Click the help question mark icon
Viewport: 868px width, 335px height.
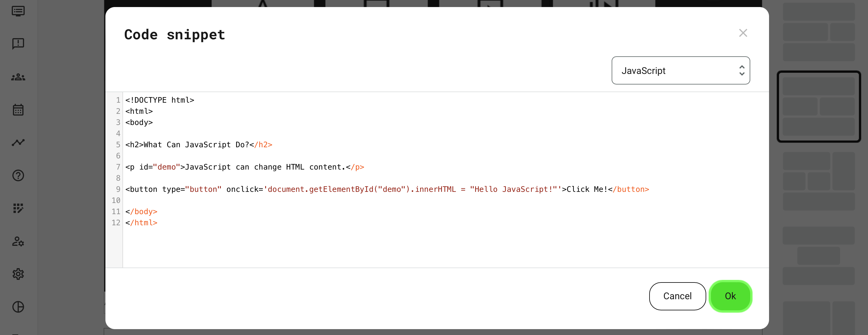point(18,175)
